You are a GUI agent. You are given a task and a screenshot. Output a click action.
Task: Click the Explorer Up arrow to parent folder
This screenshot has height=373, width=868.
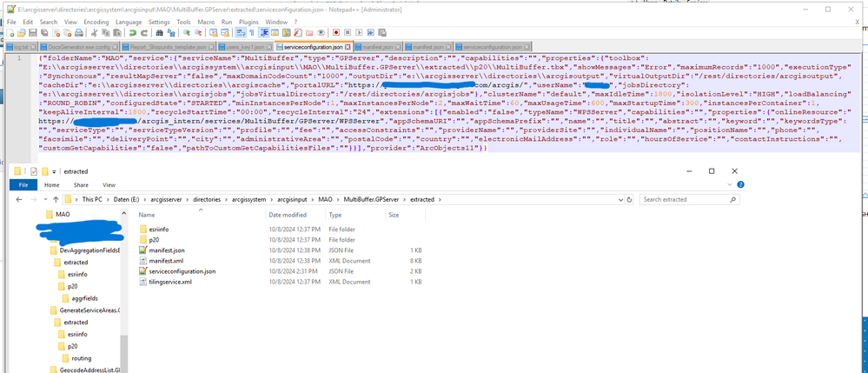click(56, 199)
